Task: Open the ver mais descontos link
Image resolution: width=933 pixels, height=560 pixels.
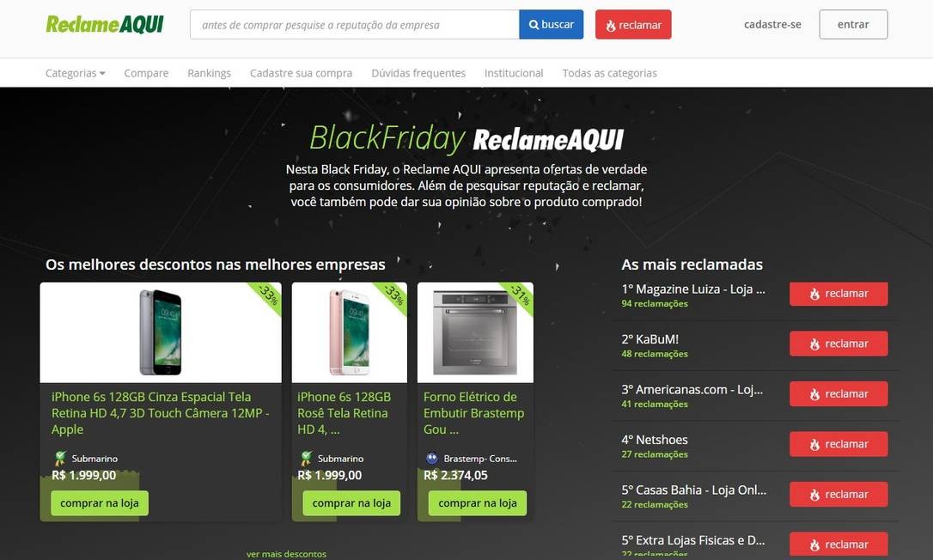Action: click(x=286, y=554)
